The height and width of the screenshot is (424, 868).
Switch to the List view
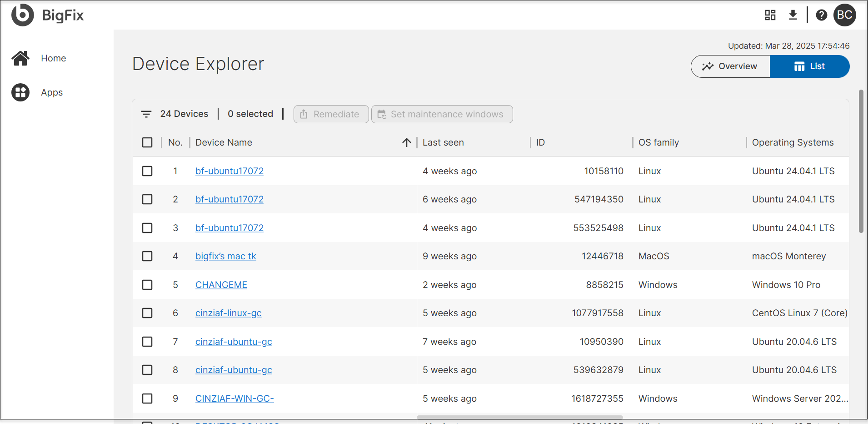coord(810,66)
